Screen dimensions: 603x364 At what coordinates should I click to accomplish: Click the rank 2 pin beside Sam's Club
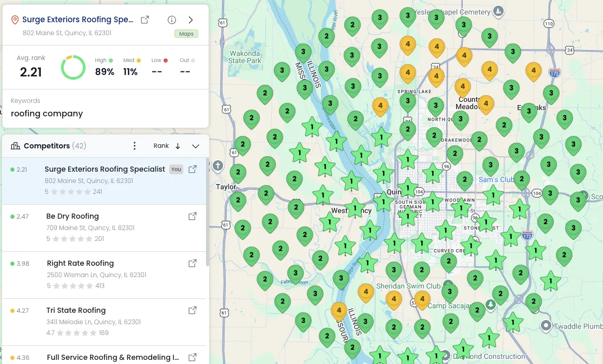click(521, 180)
